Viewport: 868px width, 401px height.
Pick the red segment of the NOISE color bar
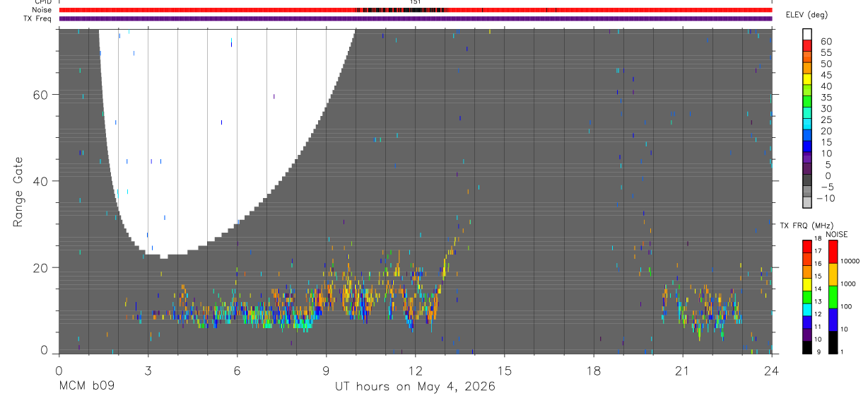click(x=834, y=252)
